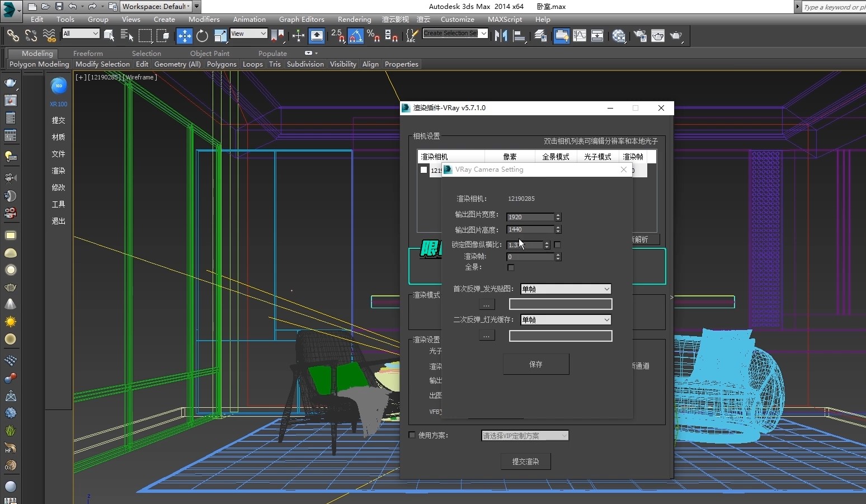Check the 使用方案 checkbox
Screen dimensions: 866x504
(412, 435)
